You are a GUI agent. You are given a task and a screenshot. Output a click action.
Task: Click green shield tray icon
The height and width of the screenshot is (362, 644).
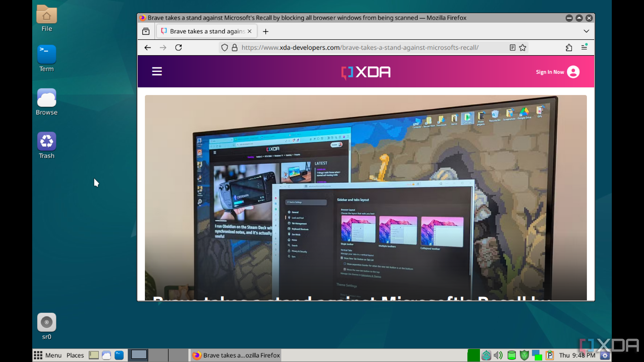(524, 355)
